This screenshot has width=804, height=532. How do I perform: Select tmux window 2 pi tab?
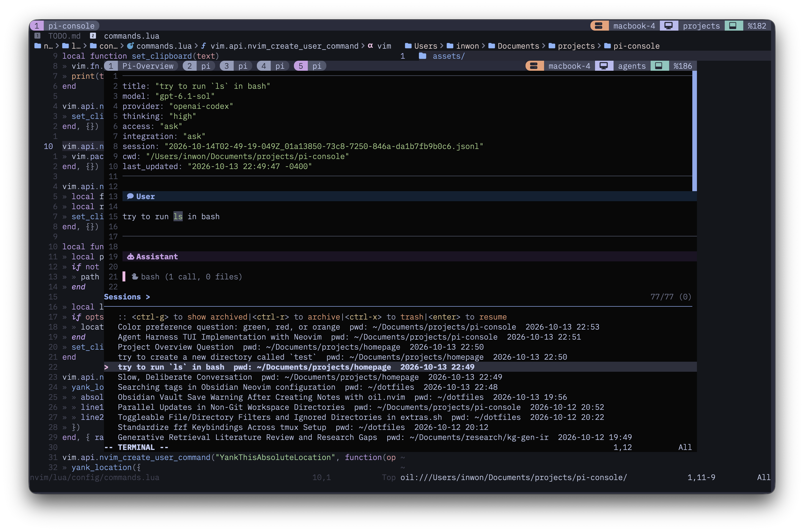click(x=199, y=66)
